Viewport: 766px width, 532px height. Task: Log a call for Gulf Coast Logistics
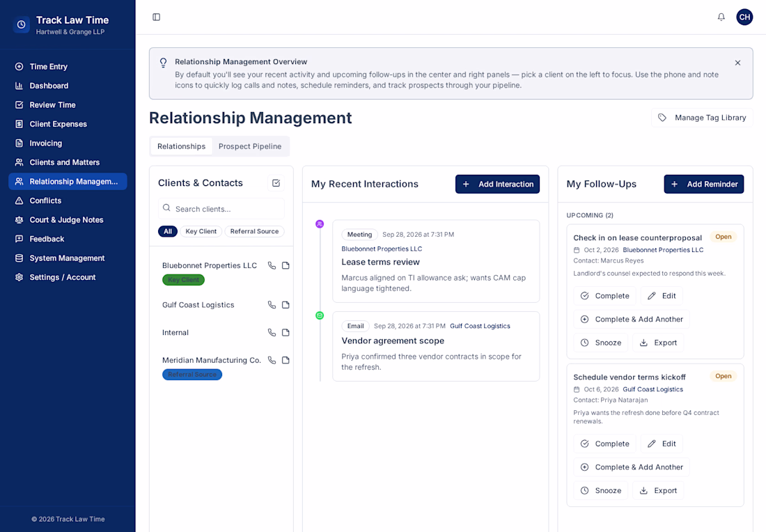pos(272,305)
